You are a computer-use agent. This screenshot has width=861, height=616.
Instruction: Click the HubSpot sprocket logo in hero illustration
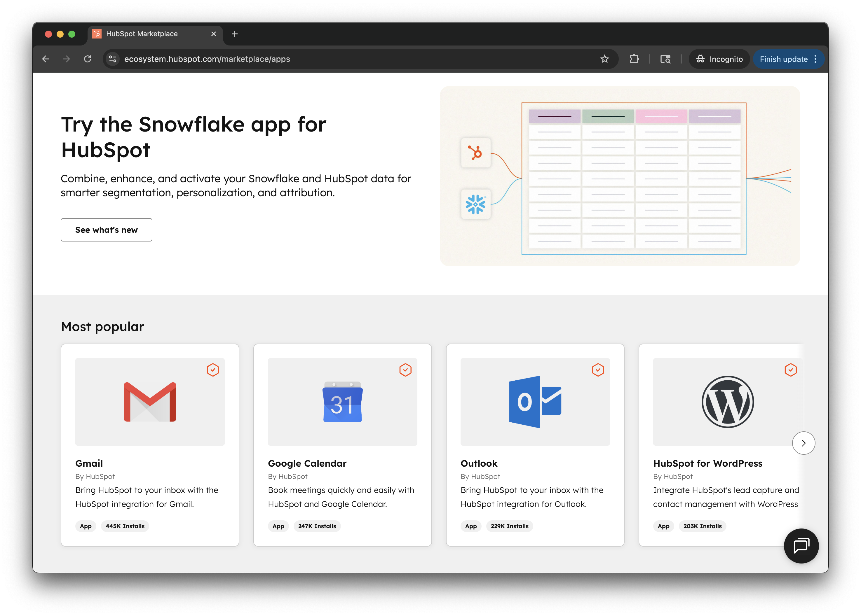click(476, 153)
